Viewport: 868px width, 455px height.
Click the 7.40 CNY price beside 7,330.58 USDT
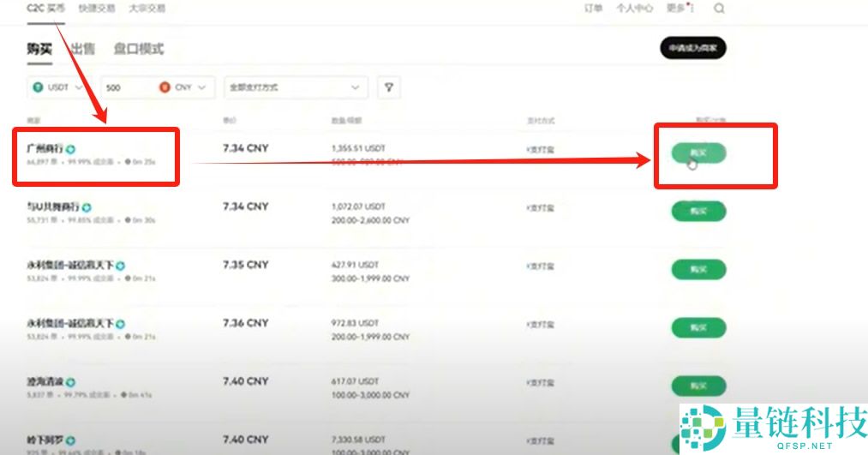[x=246, y=439]
